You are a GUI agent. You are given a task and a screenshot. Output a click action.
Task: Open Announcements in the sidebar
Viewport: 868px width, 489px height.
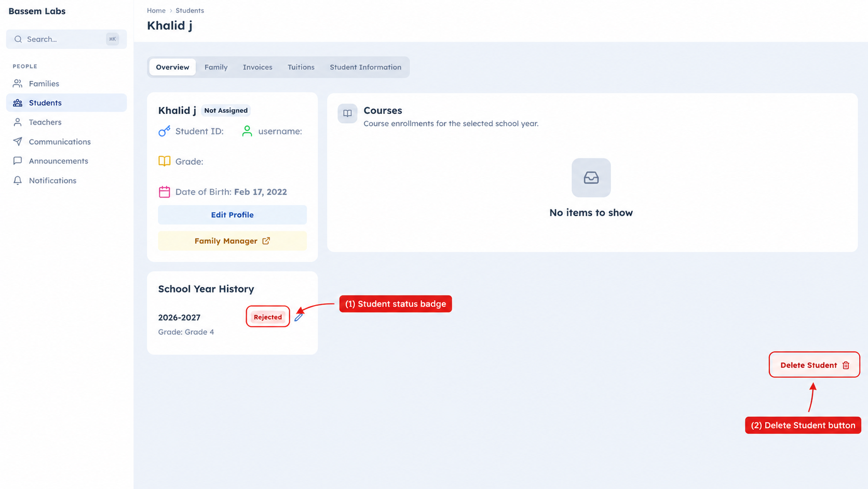point(66,161)
